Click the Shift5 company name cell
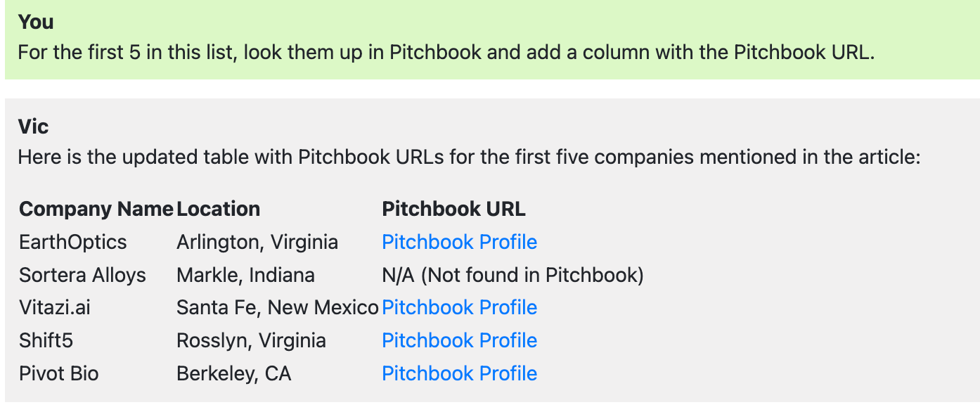This screenshot has height=412, width=980. (46, 340)
